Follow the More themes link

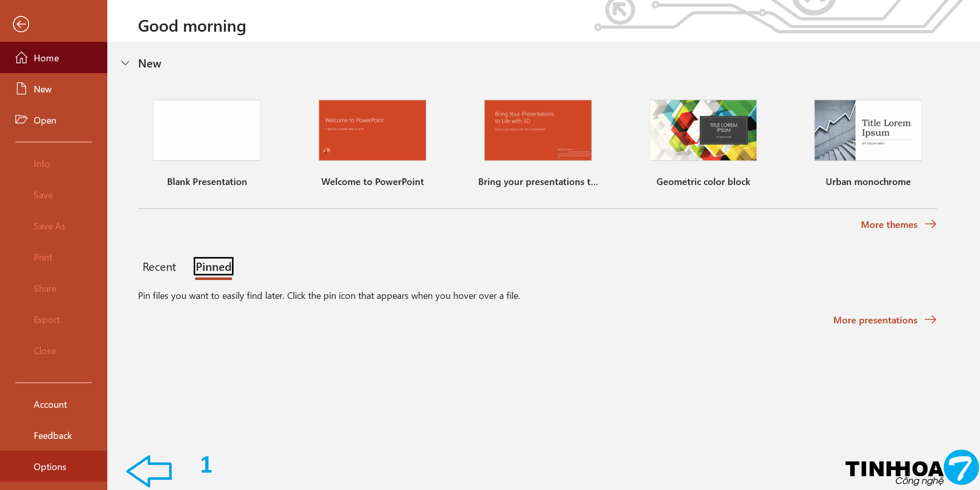889,224
